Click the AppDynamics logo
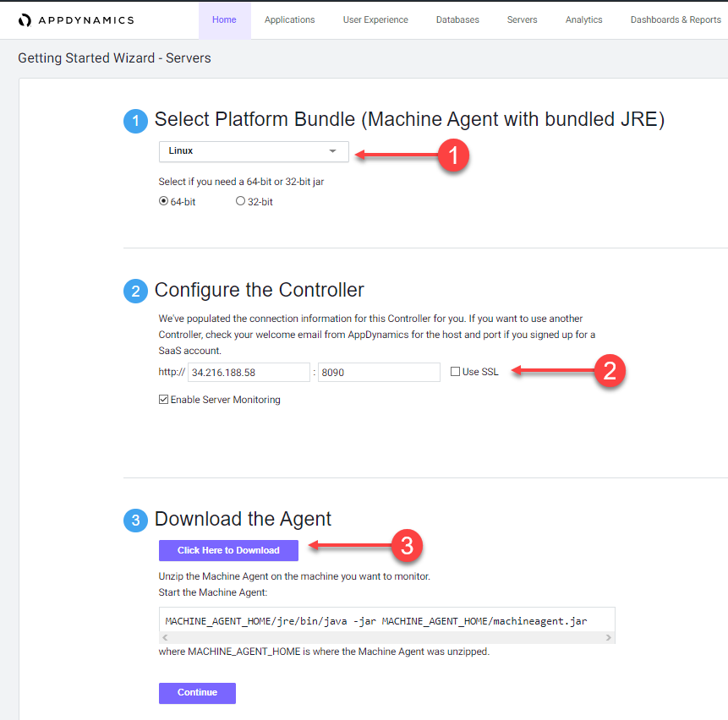 [76, 20]
